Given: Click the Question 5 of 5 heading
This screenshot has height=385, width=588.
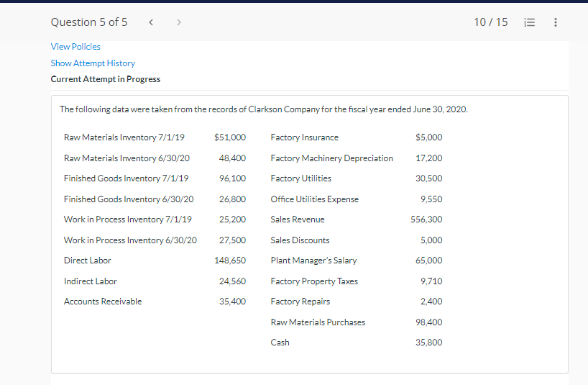Looking at the screenshot, I should point(89,22).
